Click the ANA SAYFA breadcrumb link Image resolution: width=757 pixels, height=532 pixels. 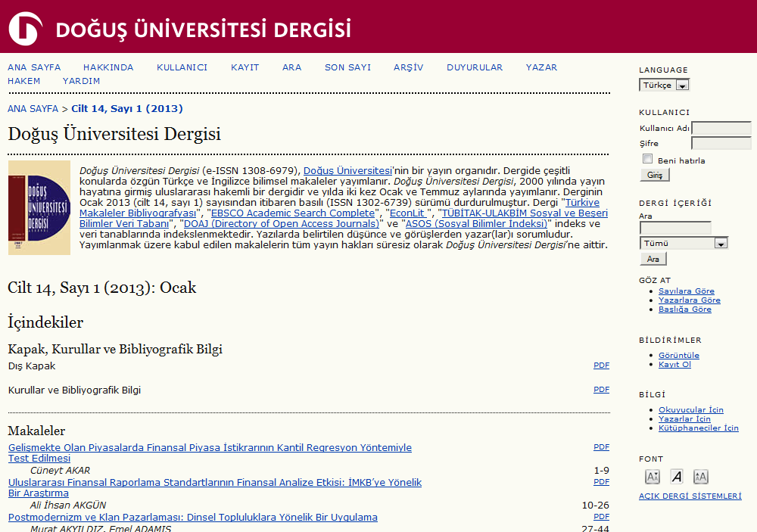click(33, 109)
